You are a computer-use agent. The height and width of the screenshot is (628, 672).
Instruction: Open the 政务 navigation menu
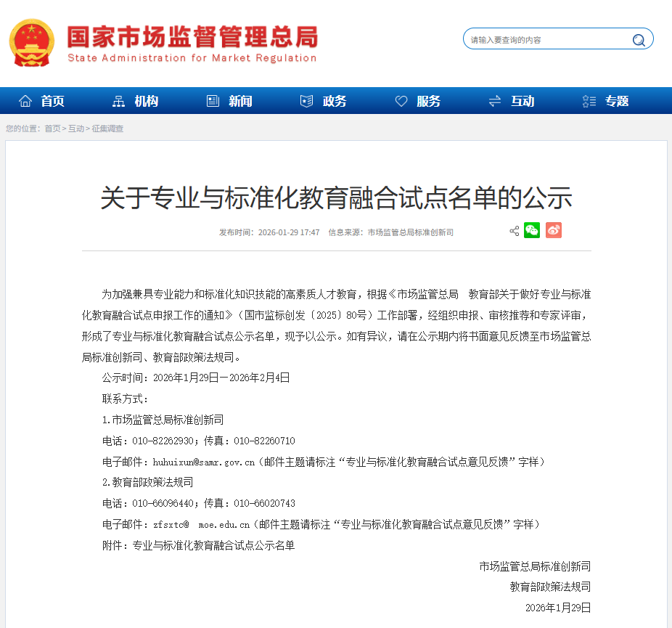(335, 101)
